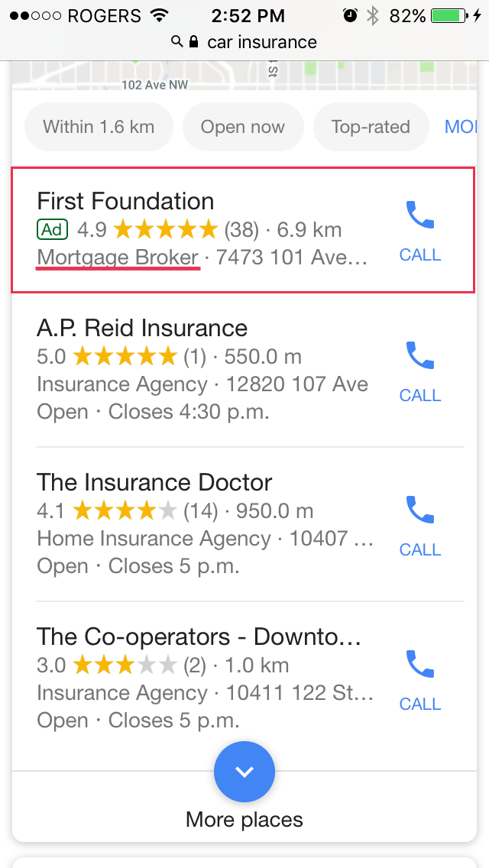The image size is (489, 868).
Task: Tap the green Ad badge
Action: click(53, 229)
